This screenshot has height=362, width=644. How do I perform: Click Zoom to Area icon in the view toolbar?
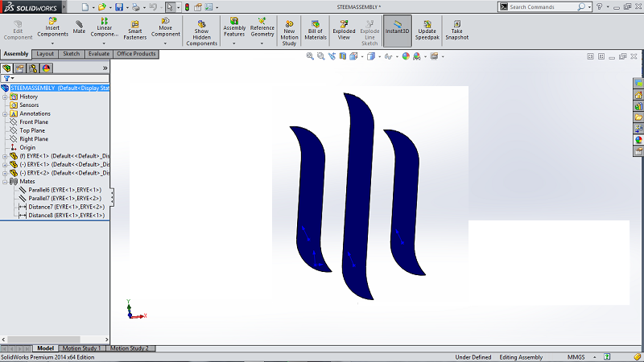click(320, 56)
